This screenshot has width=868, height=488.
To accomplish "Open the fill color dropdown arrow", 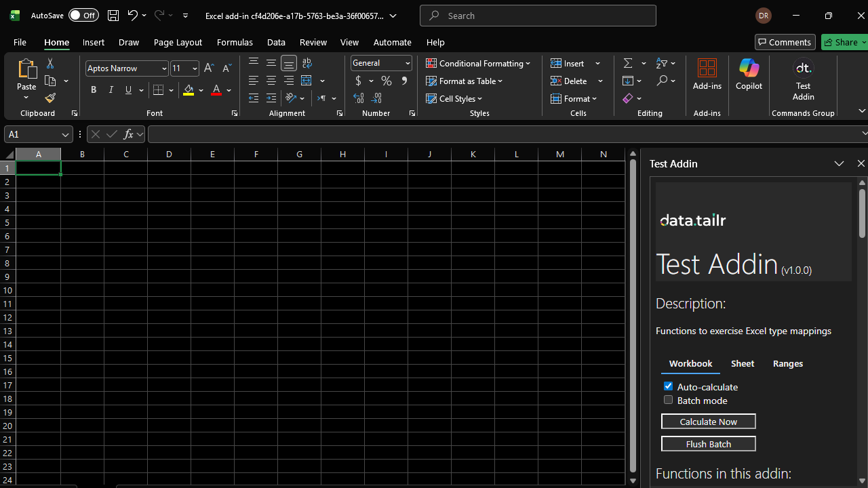I will [201, 89].
